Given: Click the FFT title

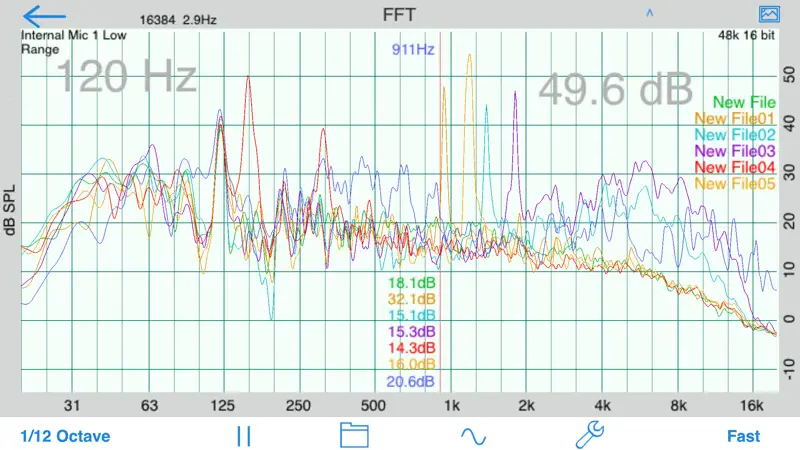Looking at the screenshot, I should tap(399, 15).
